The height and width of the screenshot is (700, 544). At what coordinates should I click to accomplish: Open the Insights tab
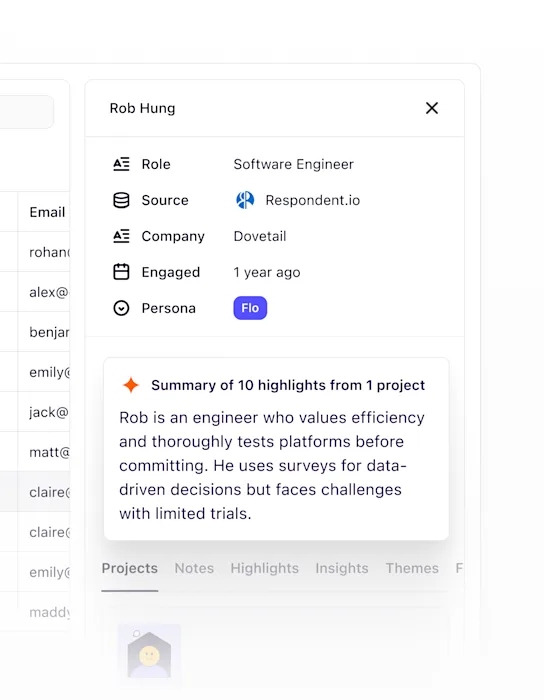pos(342,568)
